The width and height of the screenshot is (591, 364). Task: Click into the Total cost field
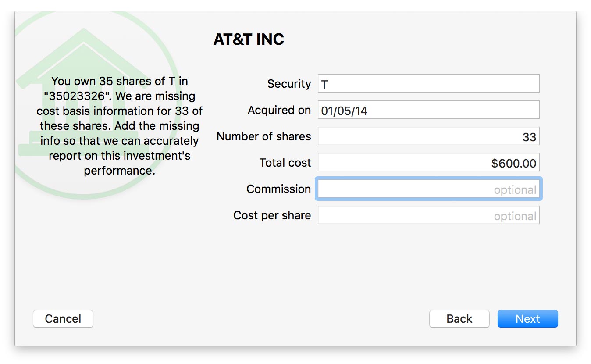coord(428,162)
